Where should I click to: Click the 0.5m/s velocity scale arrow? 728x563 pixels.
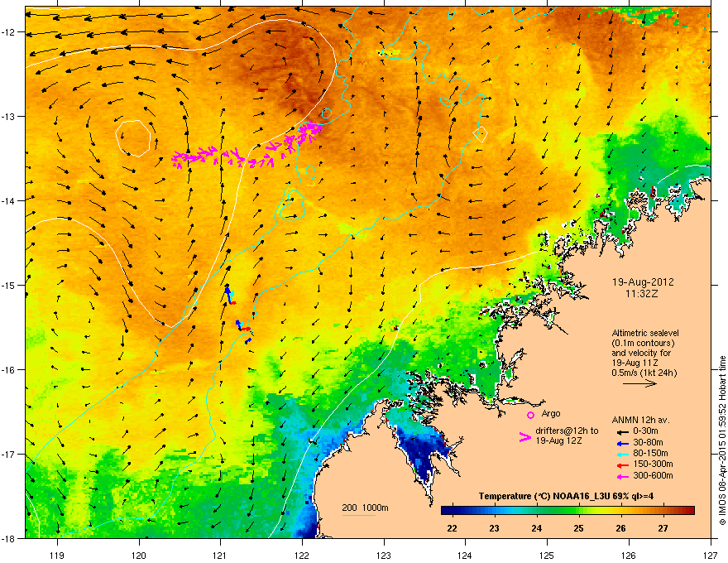pos(639,383)
